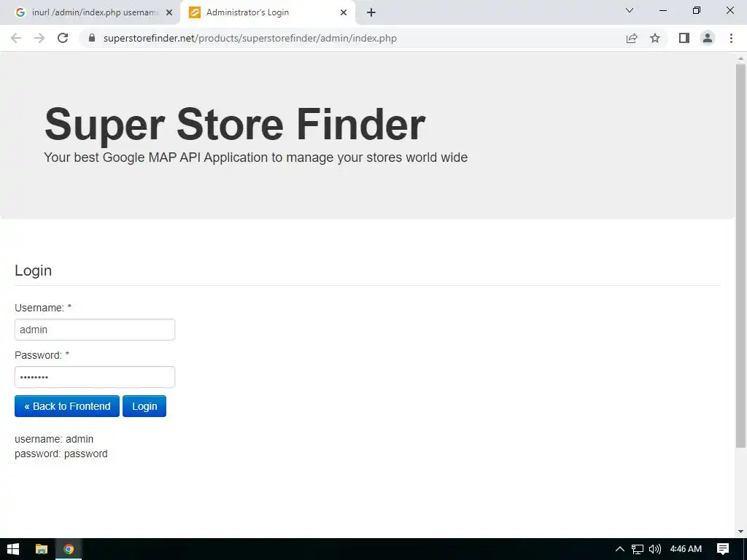Show hidden system tray icons
Viewport: 747px width, 560px height.
coord(620,549)
